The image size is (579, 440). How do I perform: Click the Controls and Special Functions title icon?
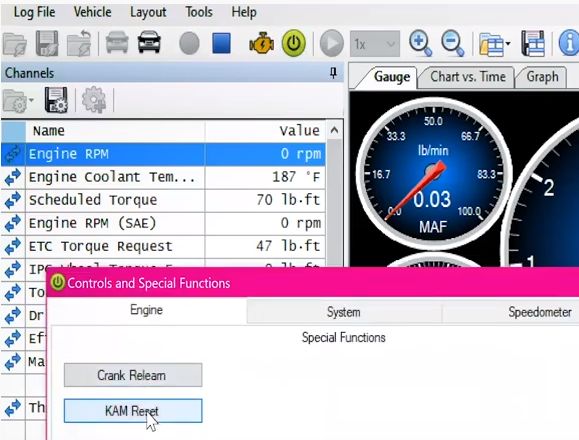tap(58, 283)
